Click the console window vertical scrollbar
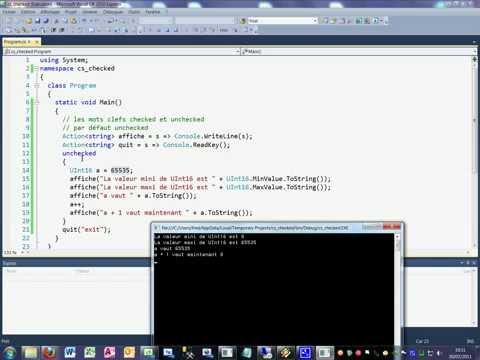 (397, 288)
